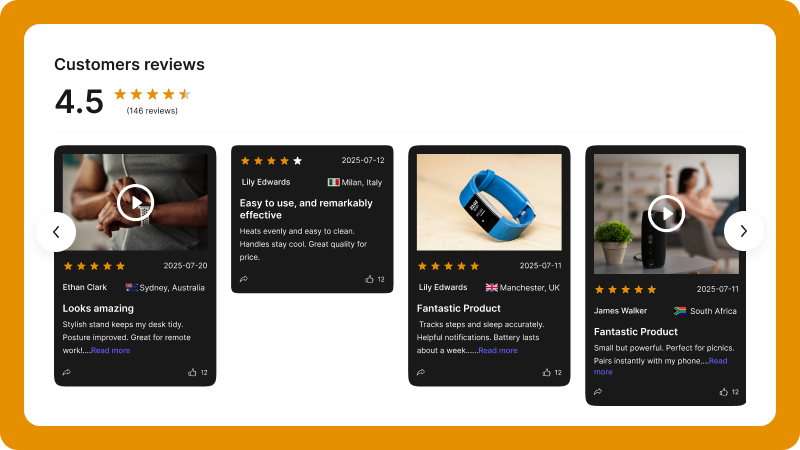Expand Read more on James Walker's review
The width and height of the screenshot is (800, 450).
661,366
